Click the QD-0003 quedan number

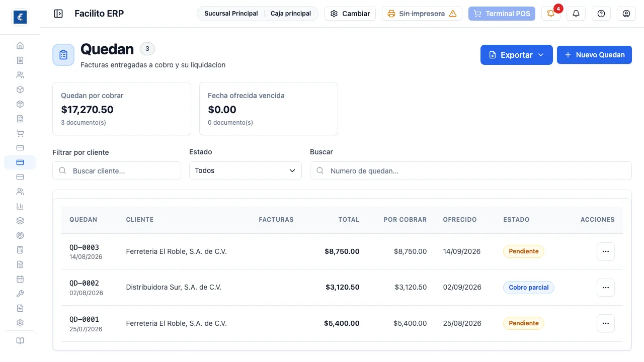(84, 247)
